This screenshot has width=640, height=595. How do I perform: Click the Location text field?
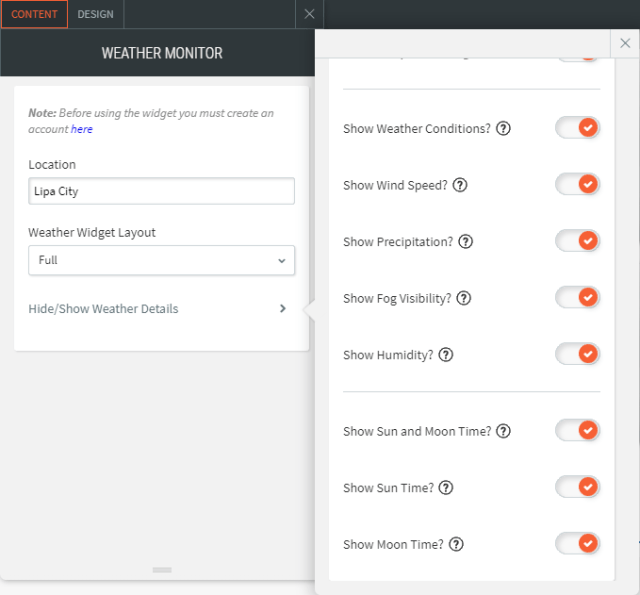pos(161,191)
